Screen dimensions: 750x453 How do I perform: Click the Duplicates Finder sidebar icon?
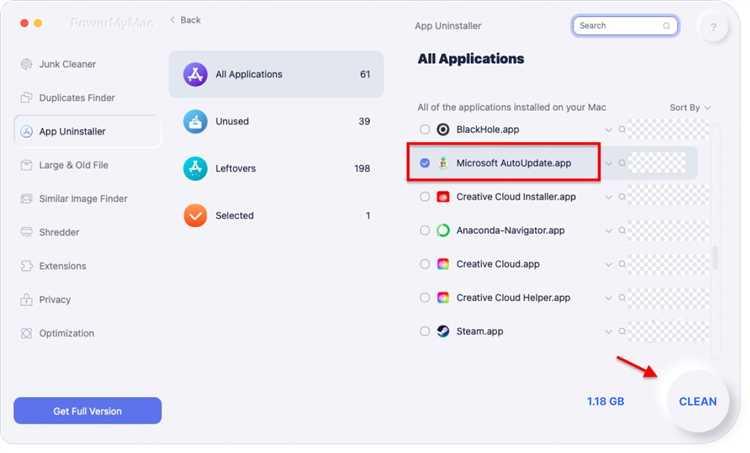[x=27, y=98]
